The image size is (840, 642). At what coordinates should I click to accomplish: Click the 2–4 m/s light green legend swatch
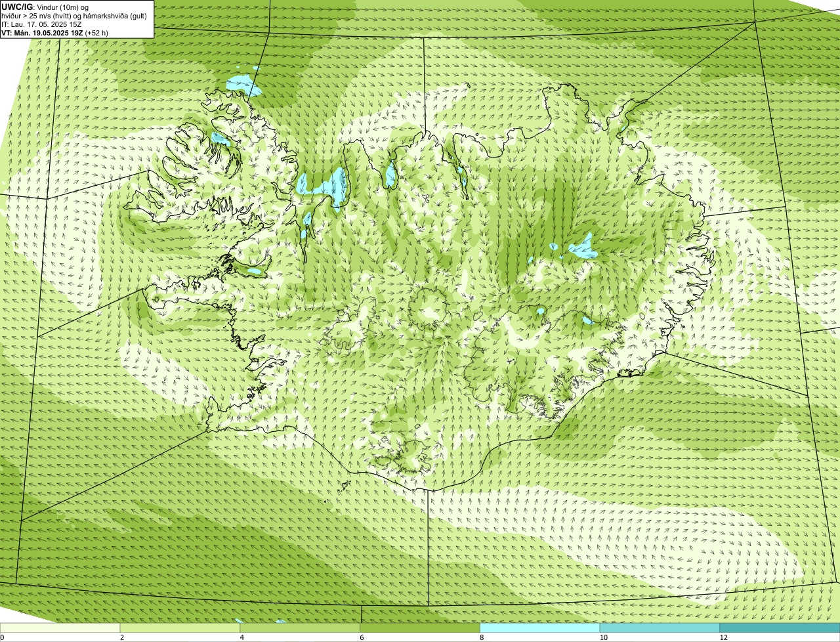[180, 628]
